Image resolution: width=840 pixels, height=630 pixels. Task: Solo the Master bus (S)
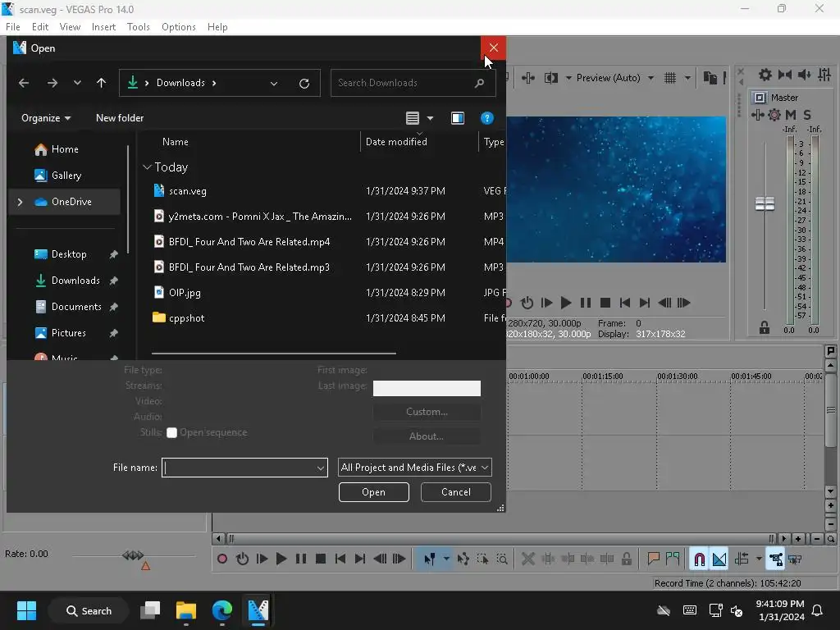(x=807, y=115)
